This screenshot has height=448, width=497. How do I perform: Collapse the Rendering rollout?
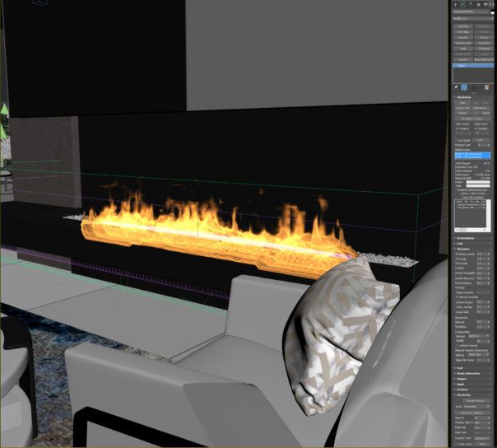(464, 394)
